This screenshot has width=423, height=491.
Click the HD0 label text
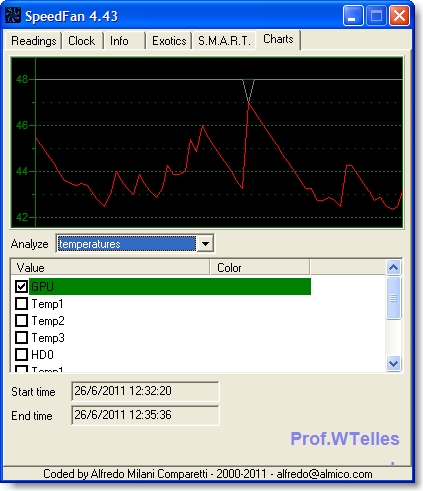42,355
